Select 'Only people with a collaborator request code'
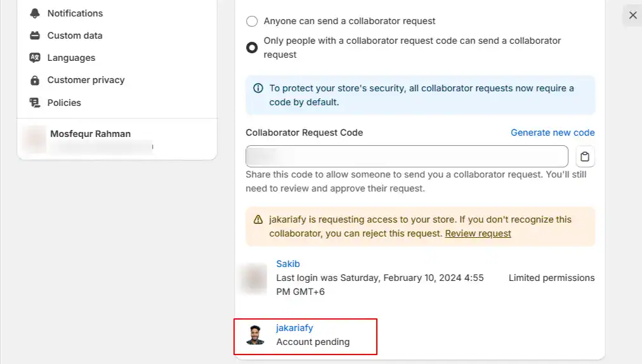Image resolution: width=642 pixels, height=364 pixels. point(252,48)
